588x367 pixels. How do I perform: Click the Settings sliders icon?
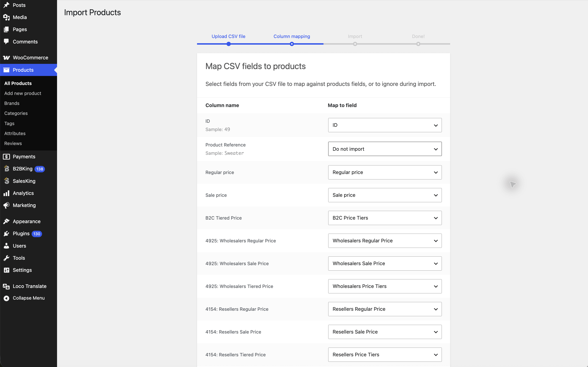point(7,270)
